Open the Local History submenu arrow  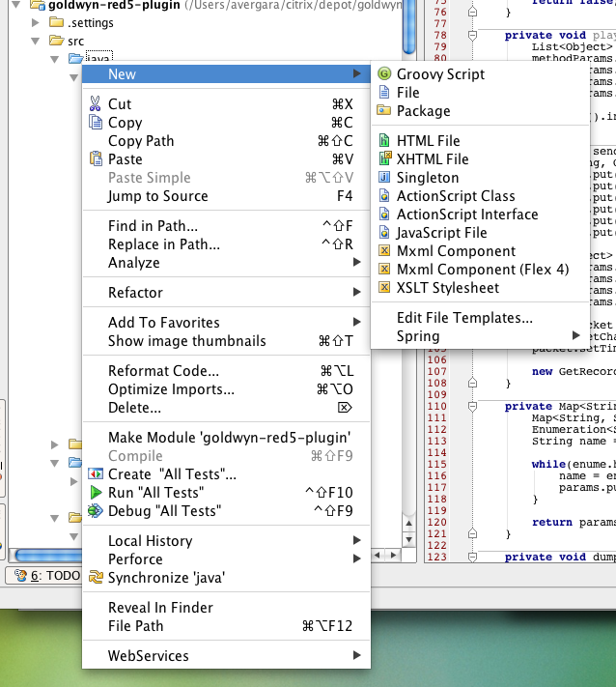click(x=357, y=540)
